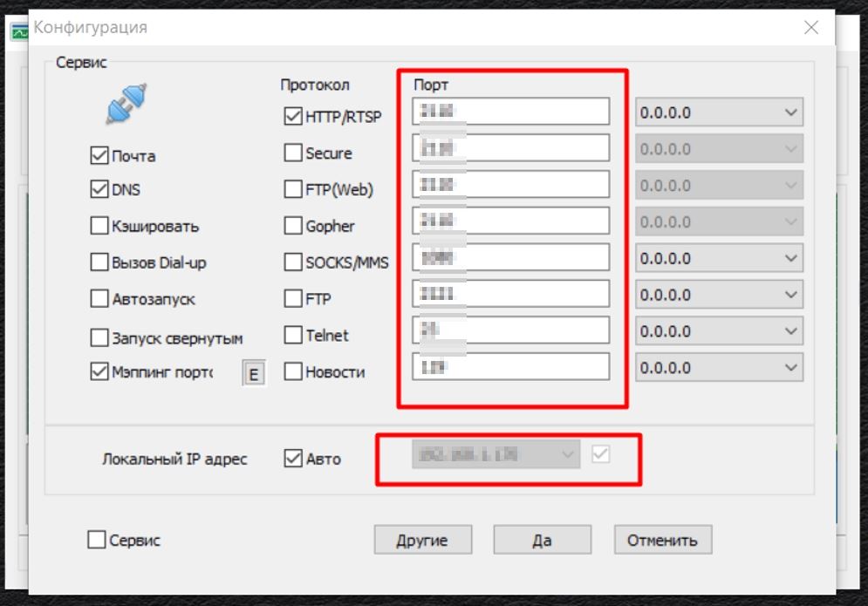Viewport: 868px width, 606px height.
Task: Check the bottom Сервис checkbox
Action: point(96,540)
